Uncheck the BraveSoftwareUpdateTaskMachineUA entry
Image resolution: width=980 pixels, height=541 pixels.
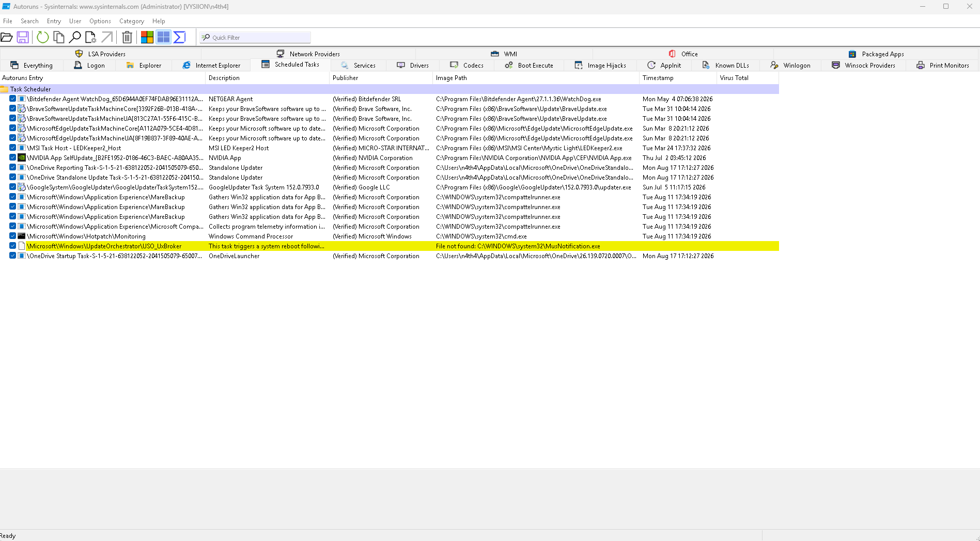12,118
